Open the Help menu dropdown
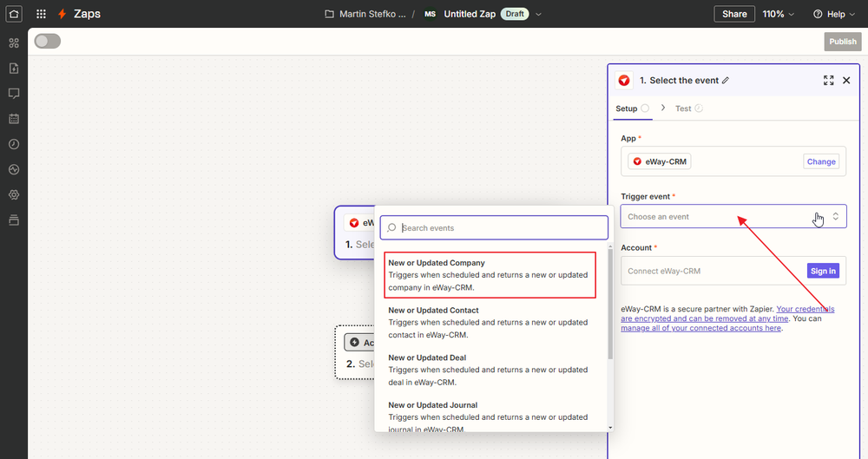Viewport: 868px width, 459px height. tap(834, 14)
